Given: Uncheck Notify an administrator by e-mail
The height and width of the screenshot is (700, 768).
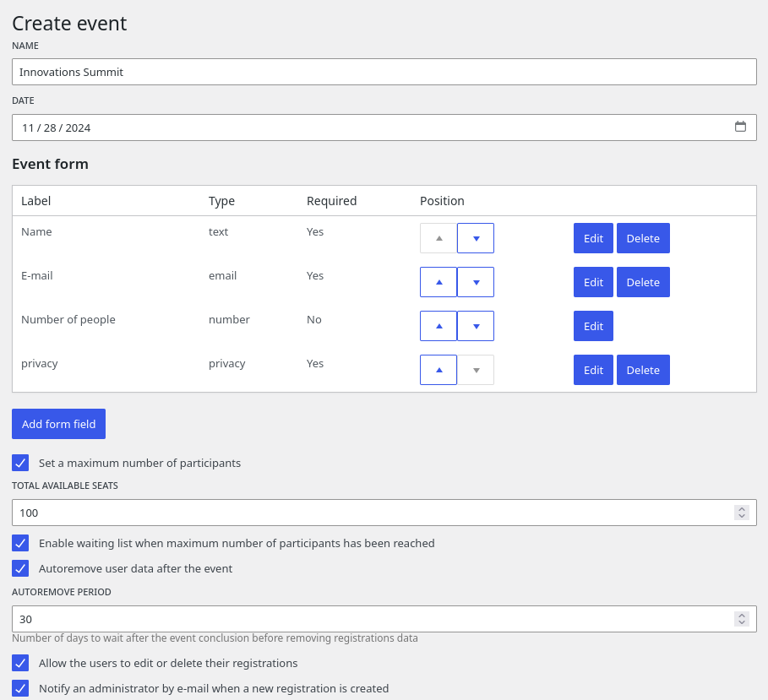Looking at the screenshot, I should [x=20, y=688].
